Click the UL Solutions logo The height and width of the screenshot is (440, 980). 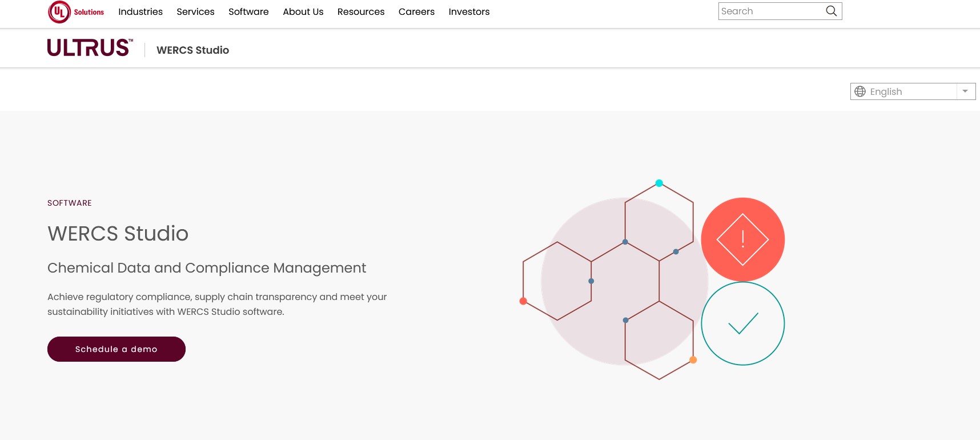tap(76, 12)
